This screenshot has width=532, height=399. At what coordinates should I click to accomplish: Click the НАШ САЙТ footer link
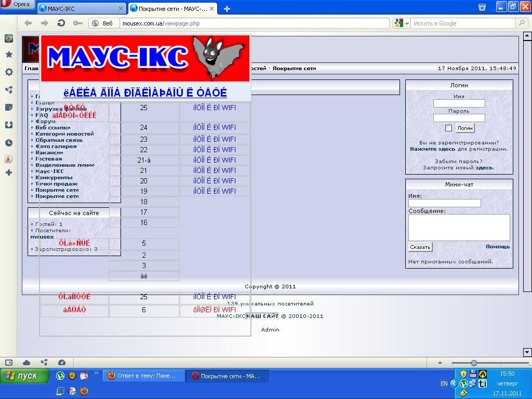pyautogui.click(x=262, y=316)
